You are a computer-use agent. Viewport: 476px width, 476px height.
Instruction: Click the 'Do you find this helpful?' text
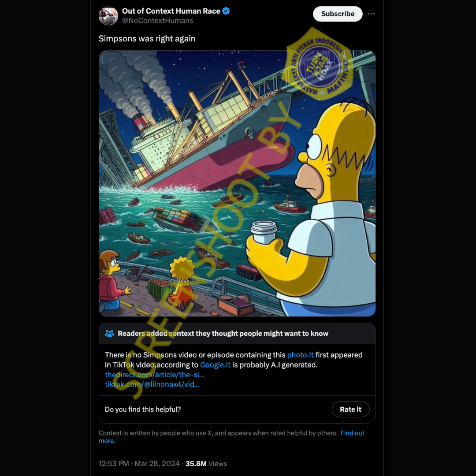(x=143, y=409)
